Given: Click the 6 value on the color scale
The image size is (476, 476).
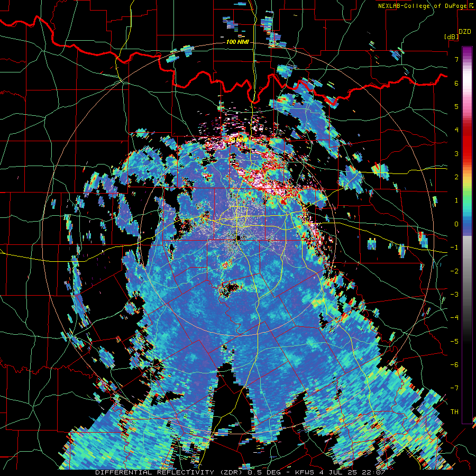Looking at the screenshot, I should (x=456, y=83).
